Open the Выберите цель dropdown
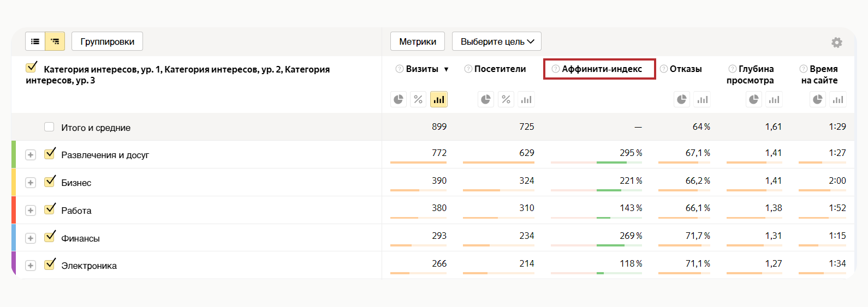This screenshot has width=868, height=307. [x=497, y=41]
